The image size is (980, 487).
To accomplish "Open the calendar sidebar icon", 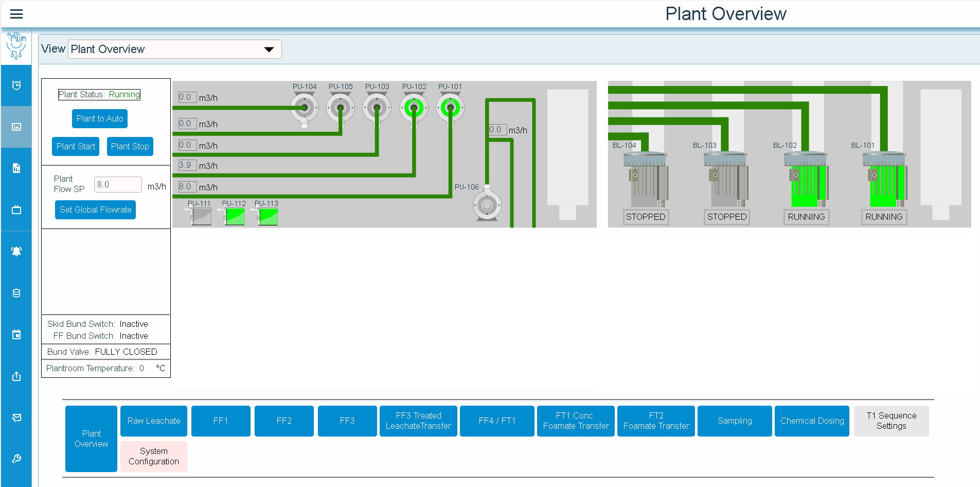I will pos(16,335).
